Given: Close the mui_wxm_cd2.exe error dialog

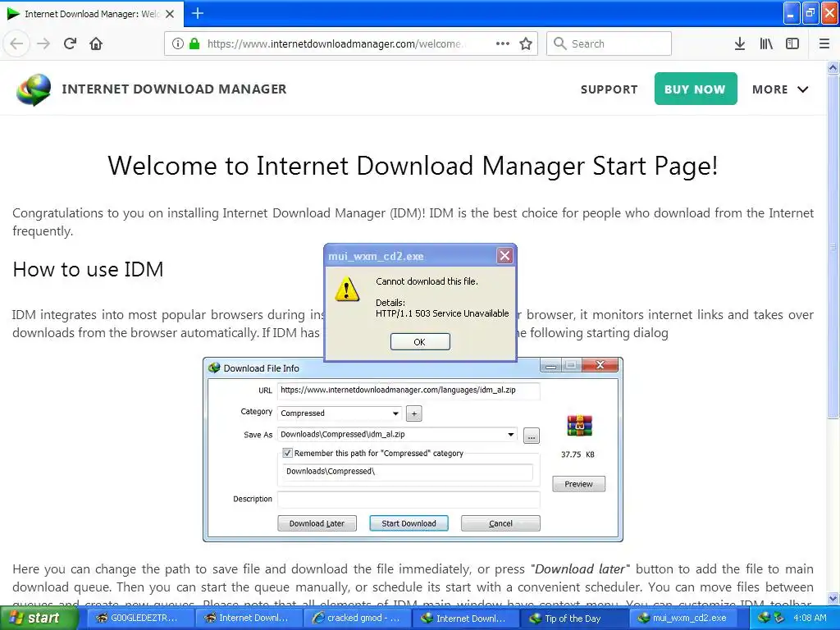Looking at the screenshot, I should pyautogui.click(x=504, y=256).
